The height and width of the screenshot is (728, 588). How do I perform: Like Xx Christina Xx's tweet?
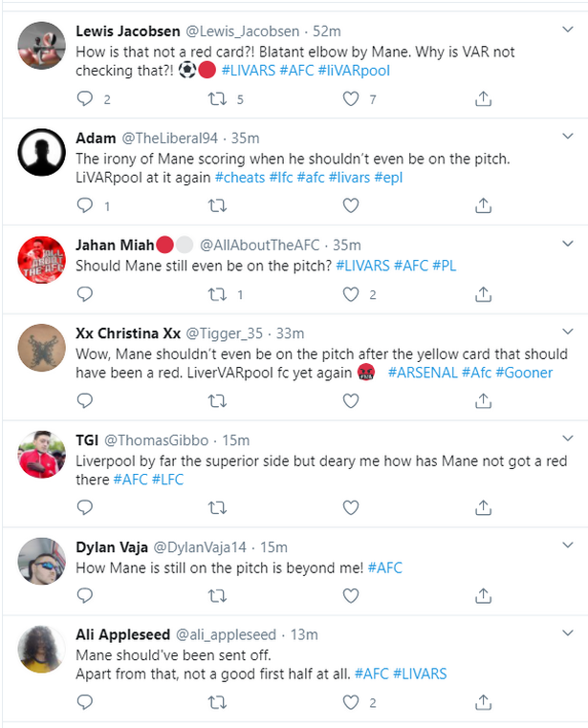(x=351, y=401)
